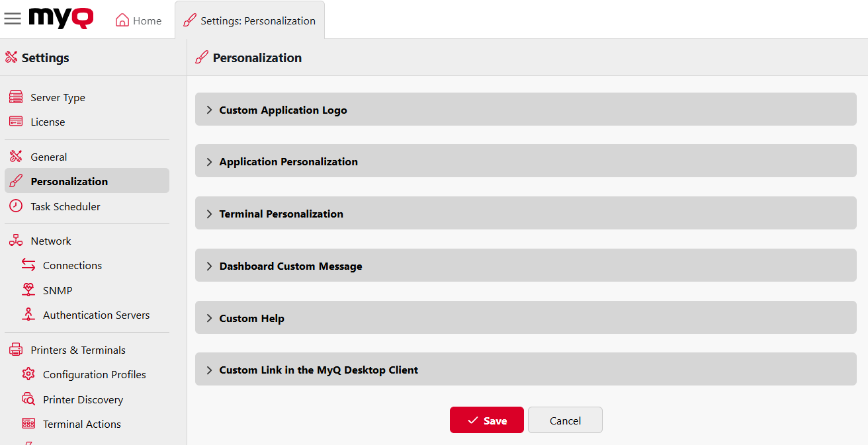Image resolution: width=868 pixels, height=445 pixels.
Task: Click the SNMP network icon
Action: 28,290
